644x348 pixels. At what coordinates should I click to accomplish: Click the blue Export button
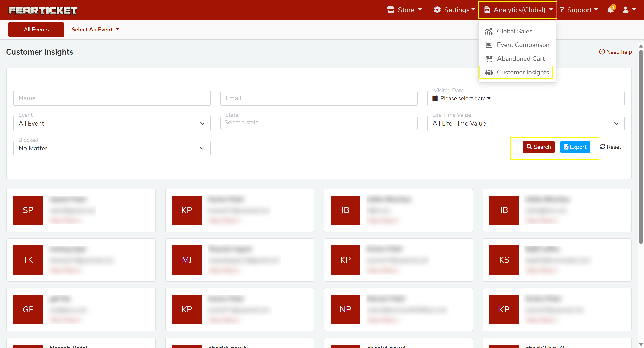[575, 147]
